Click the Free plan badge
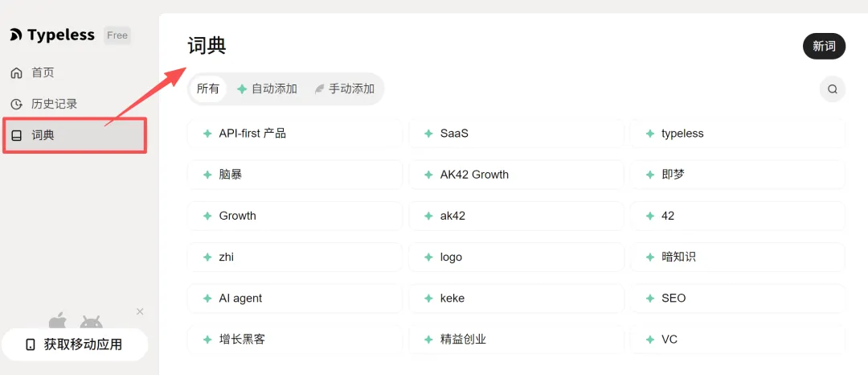Screen dimensions: 868x375 pyautogui.click(x=117, y=35)
